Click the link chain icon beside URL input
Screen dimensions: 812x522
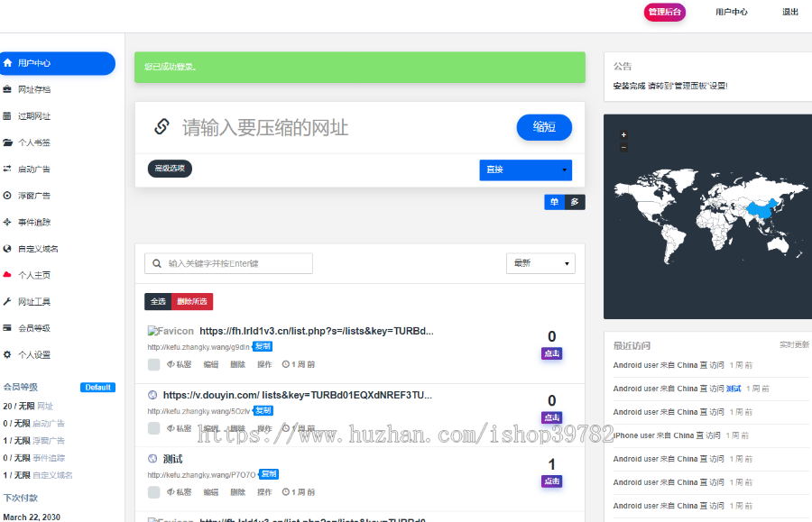(161, 127)
